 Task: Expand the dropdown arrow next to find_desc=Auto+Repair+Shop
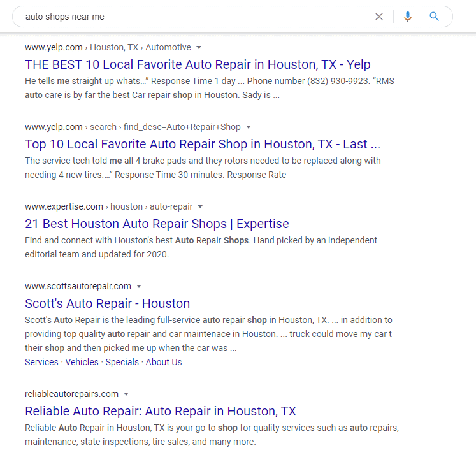click(249, 127)
